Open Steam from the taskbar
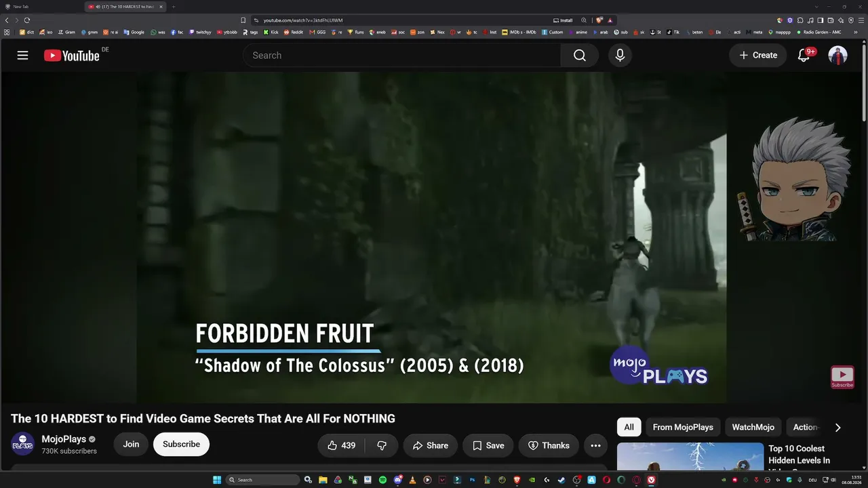 [561, 480]
